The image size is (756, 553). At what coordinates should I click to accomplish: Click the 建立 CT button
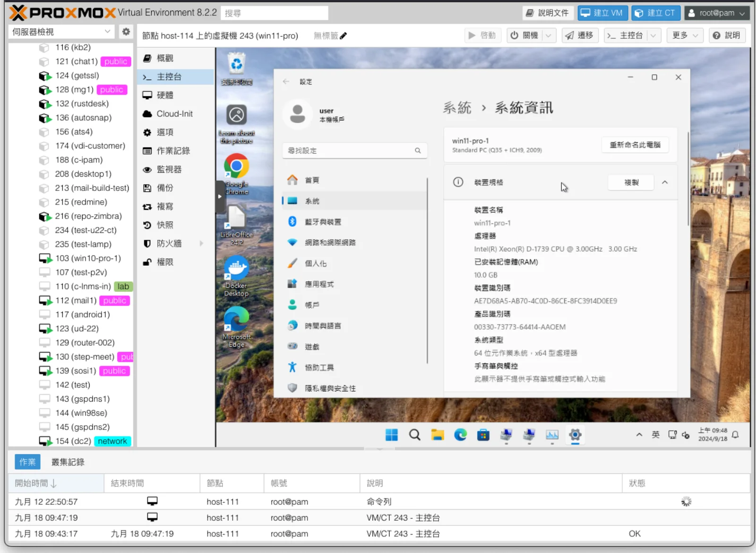(655, 13)
